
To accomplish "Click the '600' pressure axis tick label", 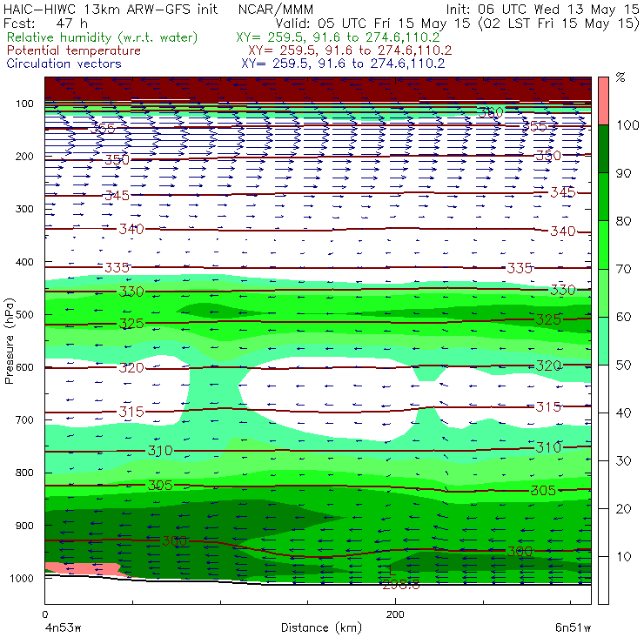I will click(24, 367).
